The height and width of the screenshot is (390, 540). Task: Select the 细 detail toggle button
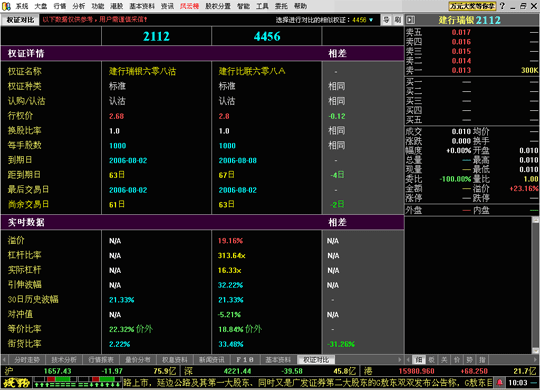419,360
